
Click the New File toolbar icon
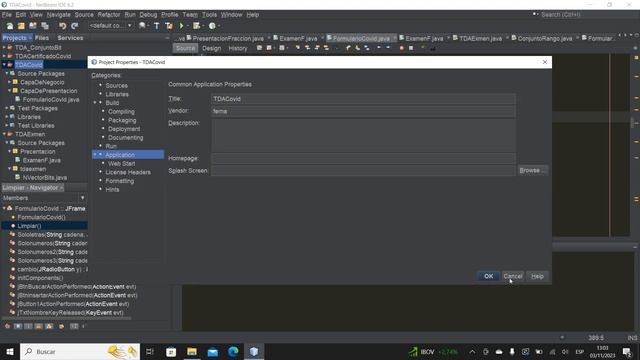(x=9, y=26)
